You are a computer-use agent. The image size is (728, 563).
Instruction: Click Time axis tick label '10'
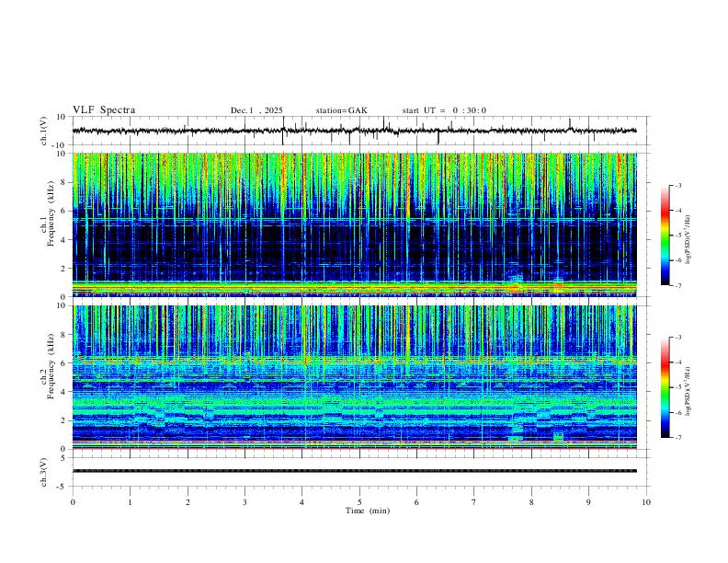(x=646, y=502)
